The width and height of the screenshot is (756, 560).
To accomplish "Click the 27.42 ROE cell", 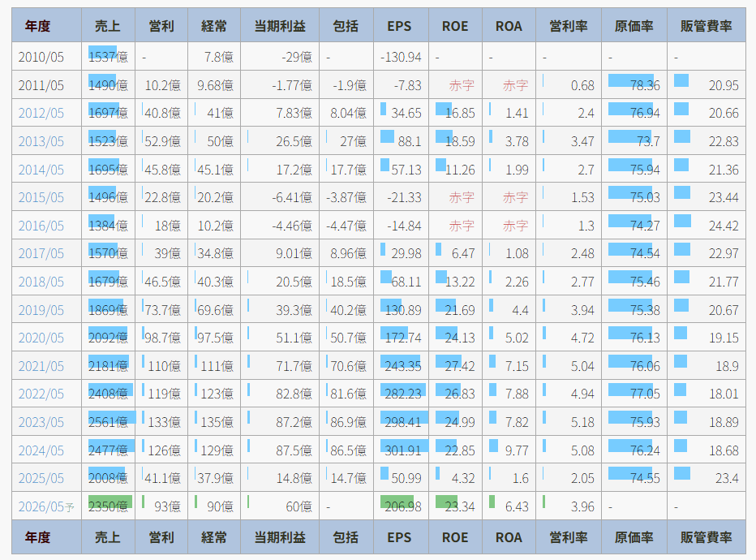I will tap(455, 366).
